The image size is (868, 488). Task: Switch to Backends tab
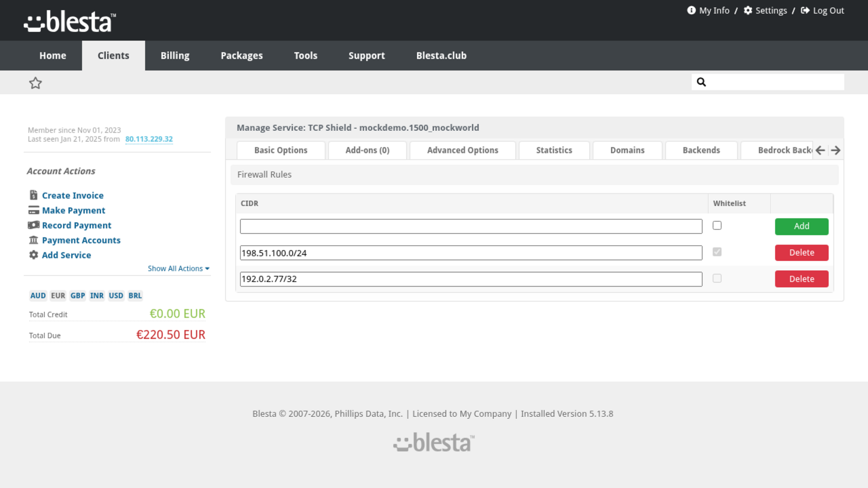click(701, 150)
